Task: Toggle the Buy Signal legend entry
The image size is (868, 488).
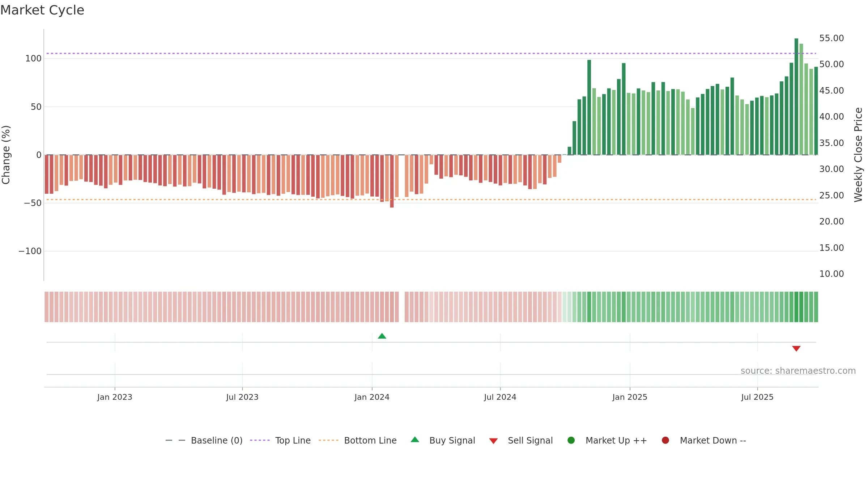Action: coord(443,440)
